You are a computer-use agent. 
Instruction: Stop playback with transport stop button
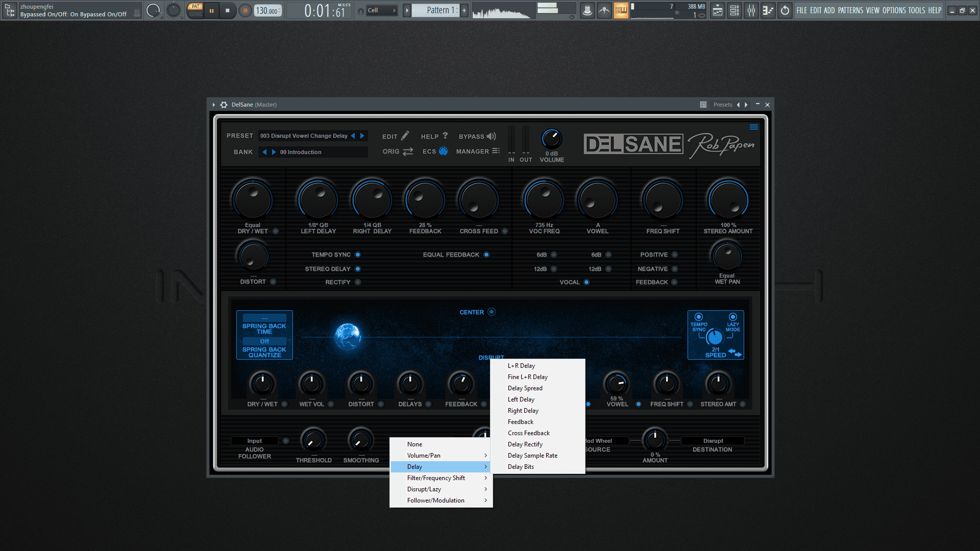(228, 10)
